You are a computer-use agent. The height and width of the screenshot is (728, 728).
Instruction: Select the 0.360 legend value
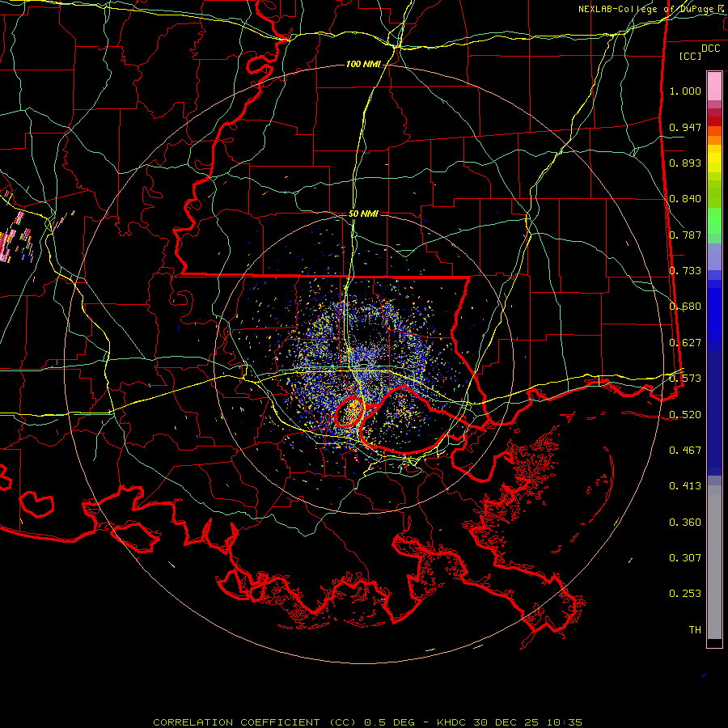tap(685, 523)
